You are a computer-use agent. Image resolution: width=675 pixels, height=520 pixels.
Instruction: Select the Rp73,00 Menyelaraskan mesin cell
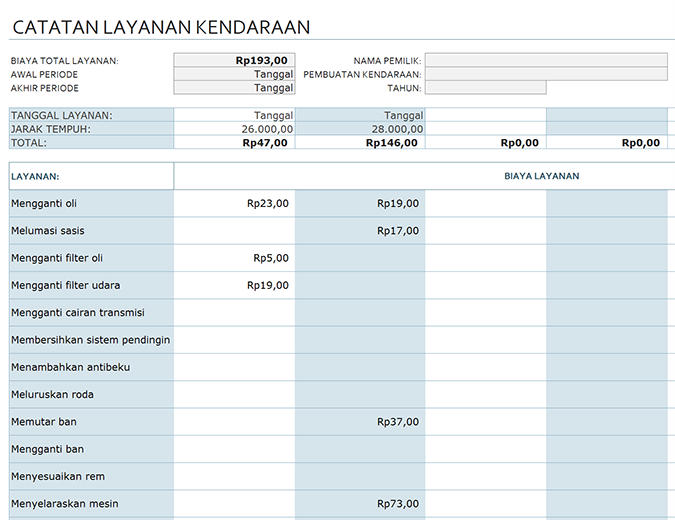(360, 504)
